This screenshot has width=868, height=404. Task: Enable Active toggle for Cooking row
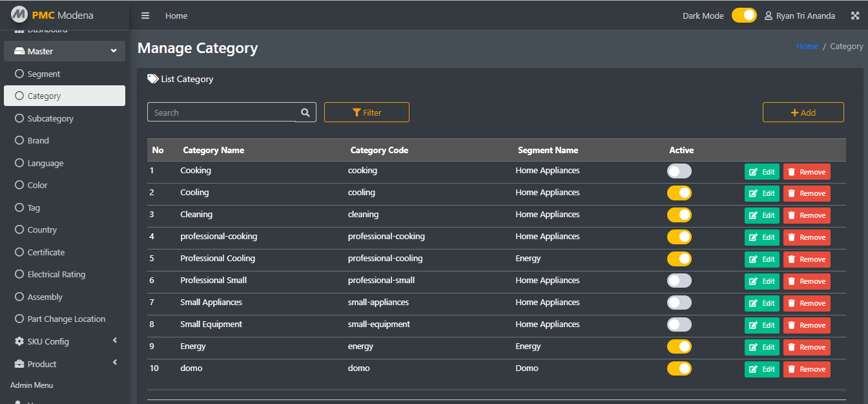click(679, 171)
